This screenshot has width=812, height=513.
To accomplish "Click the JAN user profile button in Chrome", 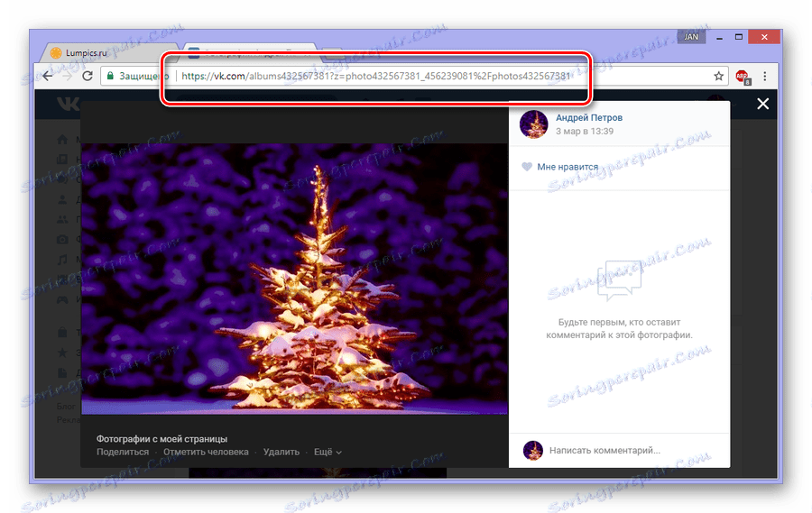I will pyautogui.click(x=691, y=37).
